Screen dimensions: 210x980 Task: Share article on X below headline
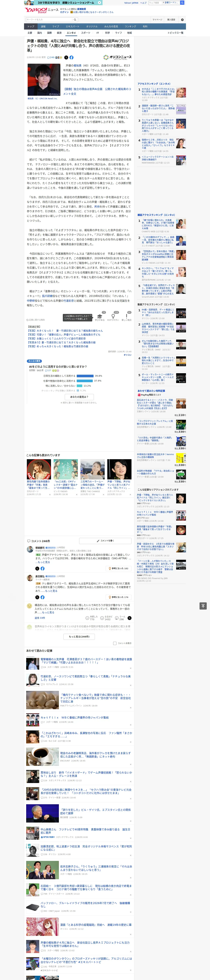point(66,57)
